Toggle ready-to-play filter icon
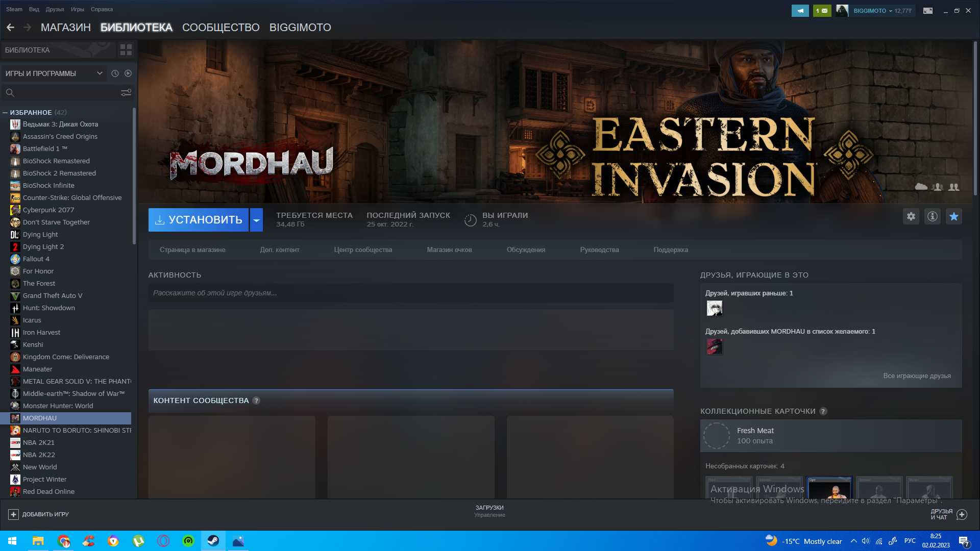This screenshot has height=551, width=980. 128,73
